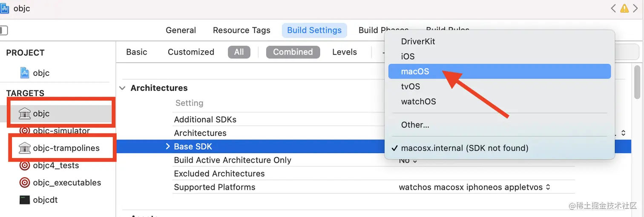This screenshot has width=644, height=217.
Task: Click the objc-simulator target icon
Action: [x=25, y=131]
